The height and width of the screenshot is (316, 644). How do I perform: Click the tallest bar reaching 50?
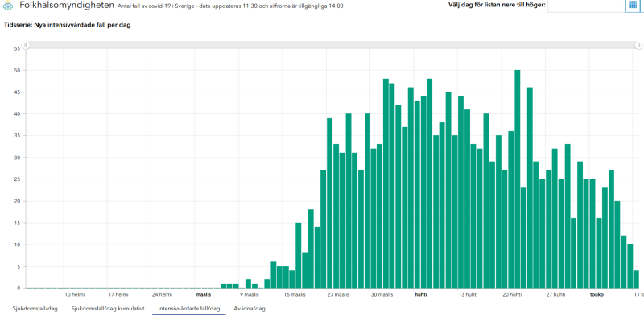coord(518,179)
